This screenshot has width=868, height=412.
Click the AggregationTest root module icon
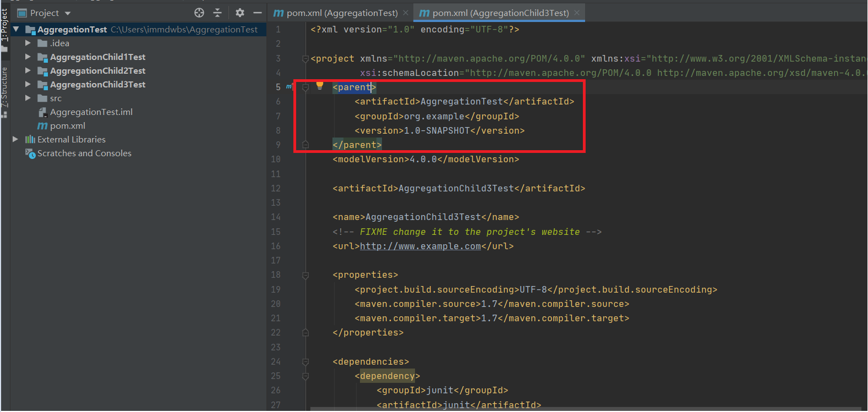(30, 30)
